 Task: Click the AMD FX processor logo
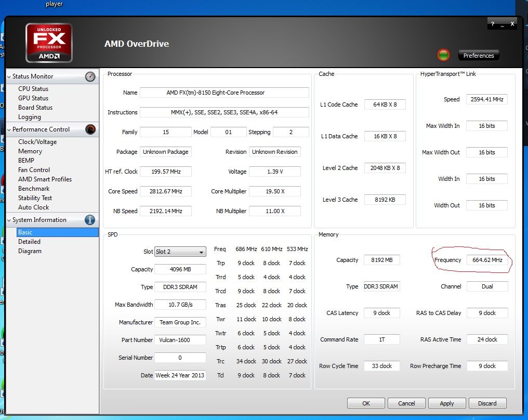coord(49,43)
